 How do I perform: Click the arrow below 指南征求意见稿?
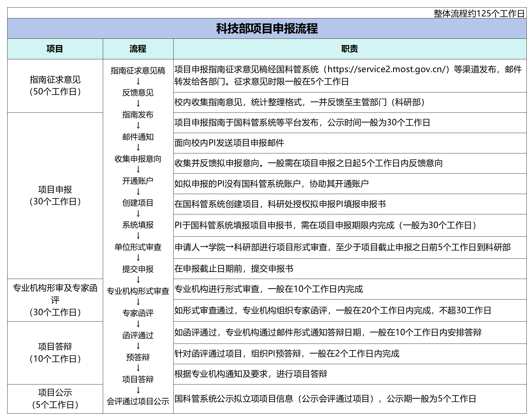click(138, 82)
